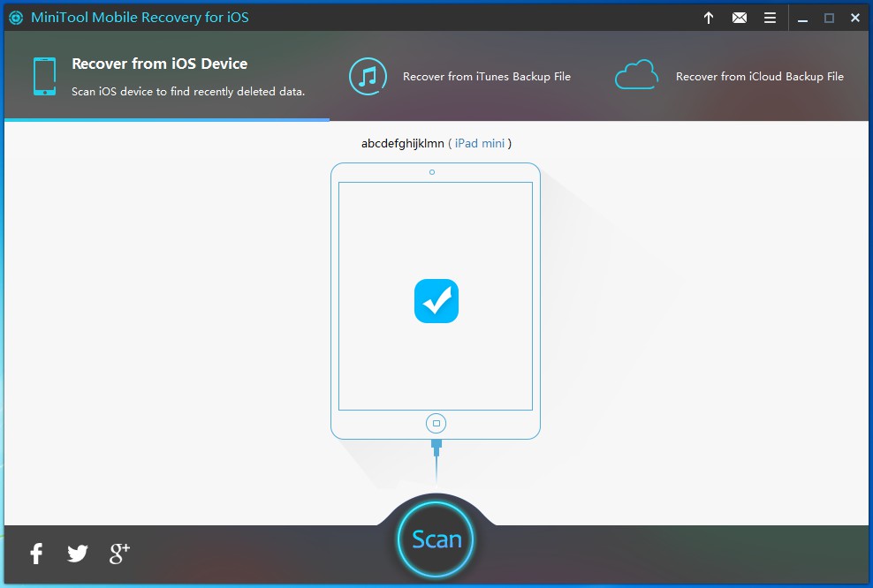Open the envelope feedback icon
873x588 pixels.
[740, 18]
